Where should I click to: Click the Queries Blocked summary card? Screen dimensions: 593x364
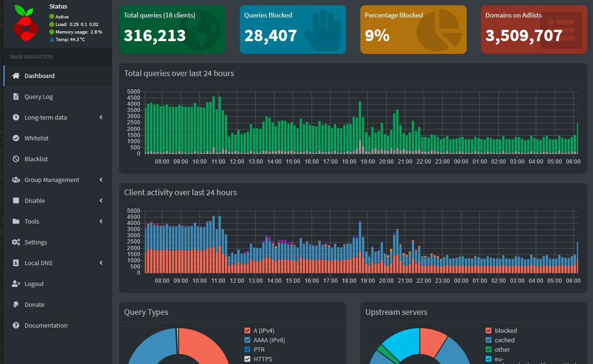293,29
